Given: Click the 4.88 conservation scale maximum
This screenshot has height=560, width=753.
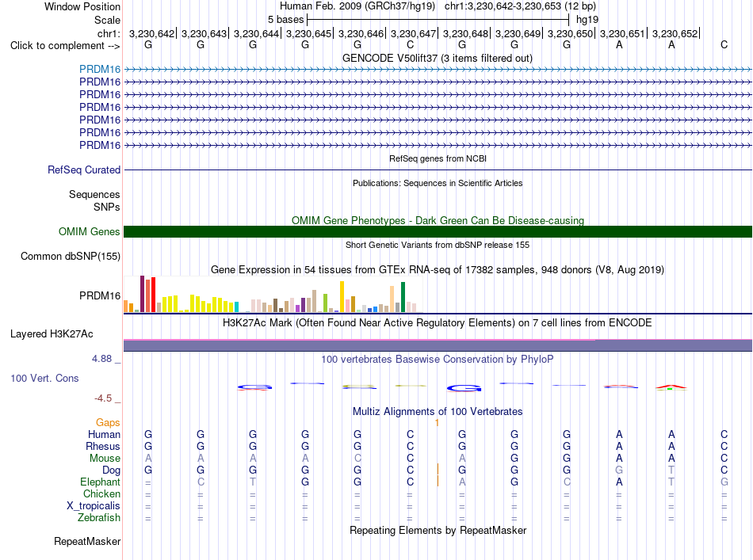Looking at the screenshot, I should [101, 359].
